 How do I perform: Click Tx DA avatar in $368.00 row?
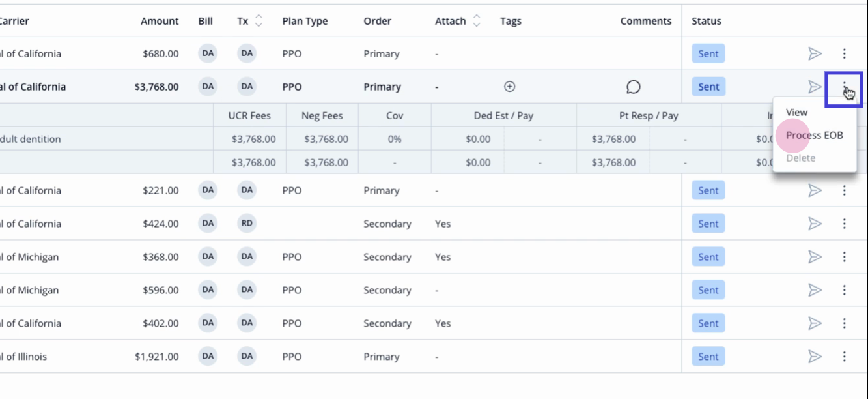pyautogui.click(x=247, y=257)
